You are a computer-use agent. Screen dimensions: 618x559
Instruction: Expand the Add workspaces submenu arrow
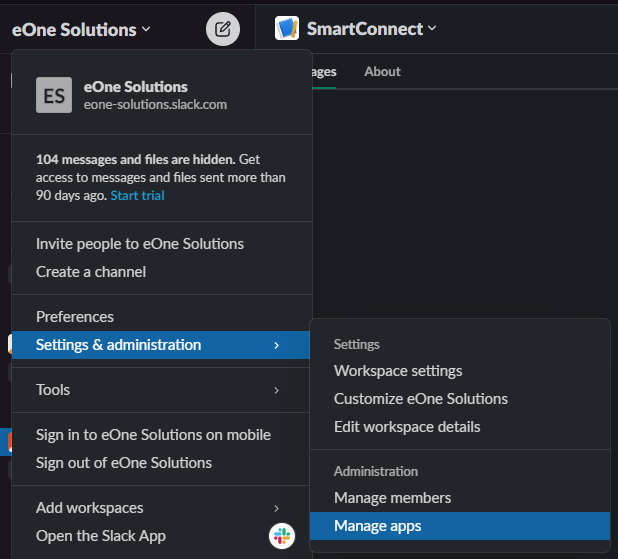[276, 508]
